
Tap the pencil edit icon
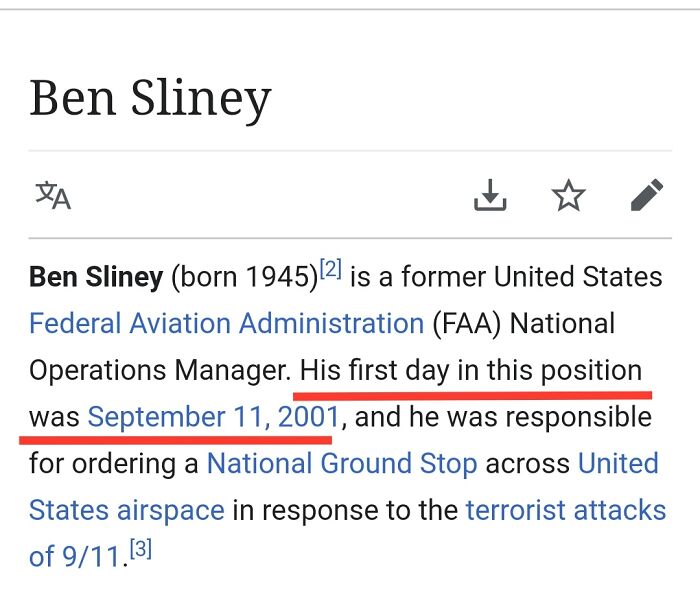(647, 195)
